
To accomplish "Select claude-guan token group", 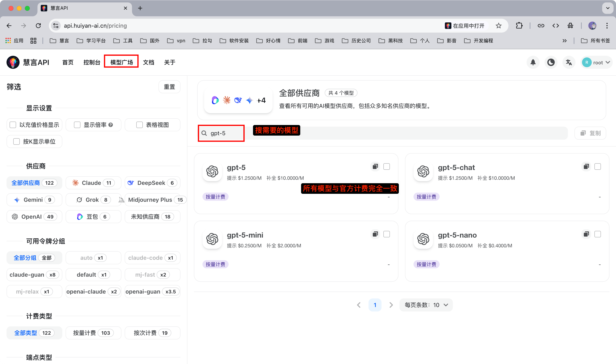I will point(34,275).
